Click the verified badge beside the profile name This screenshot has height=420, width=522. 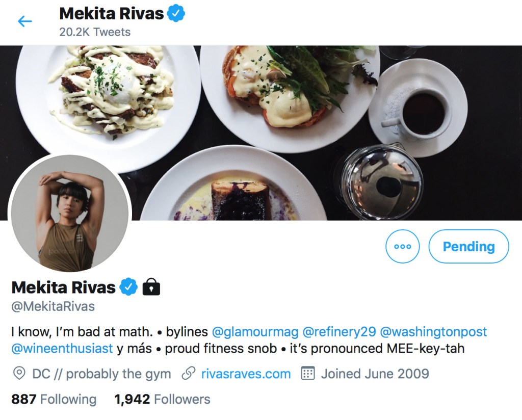pos(128,287)
